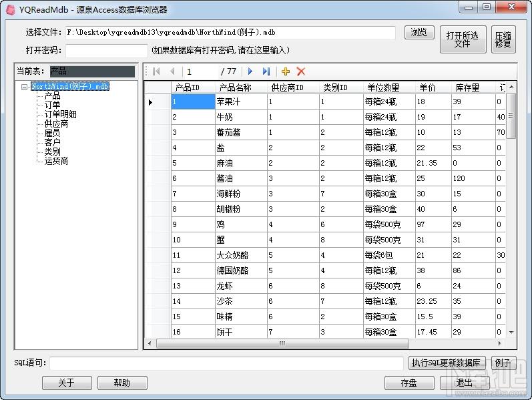532x400 pixels.
Task: Open the 帮助 help button
Action: click(122, 383)
